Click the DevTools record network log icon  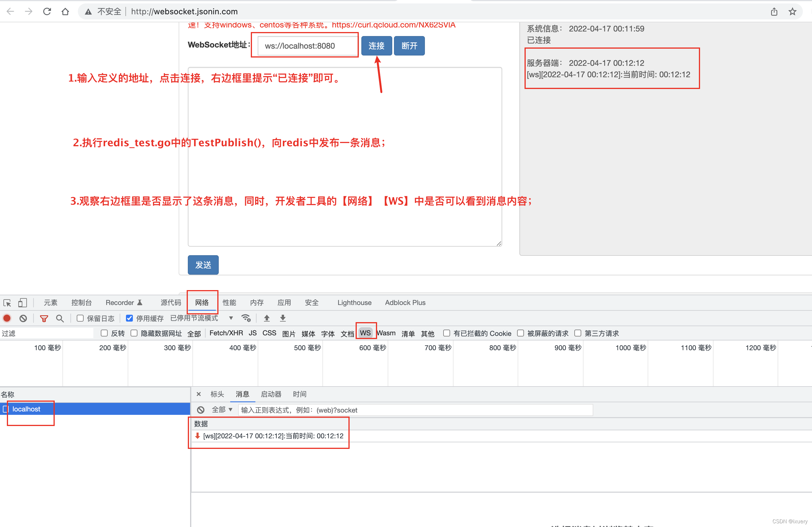[x=7, y=318]
